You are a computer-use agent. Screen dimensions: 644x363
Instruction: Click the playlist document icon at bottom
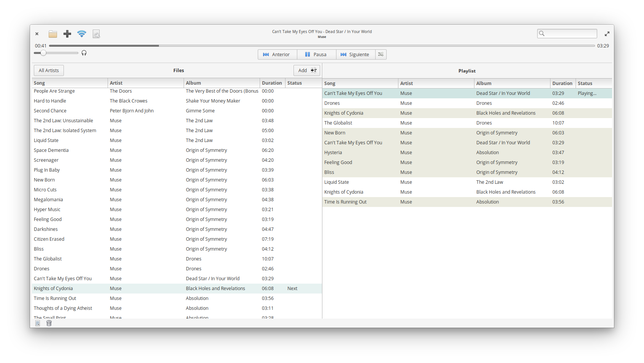pos(38,323)
